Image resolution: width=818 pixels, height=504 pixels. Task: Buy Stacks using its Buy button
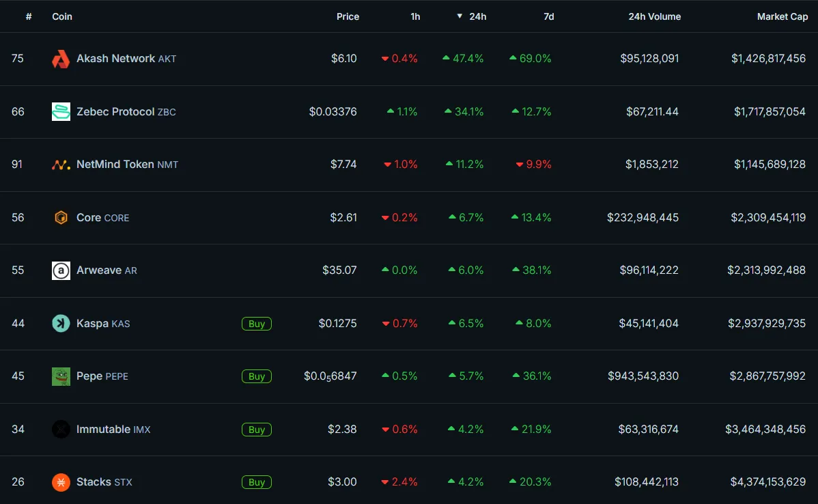point(256,482)
